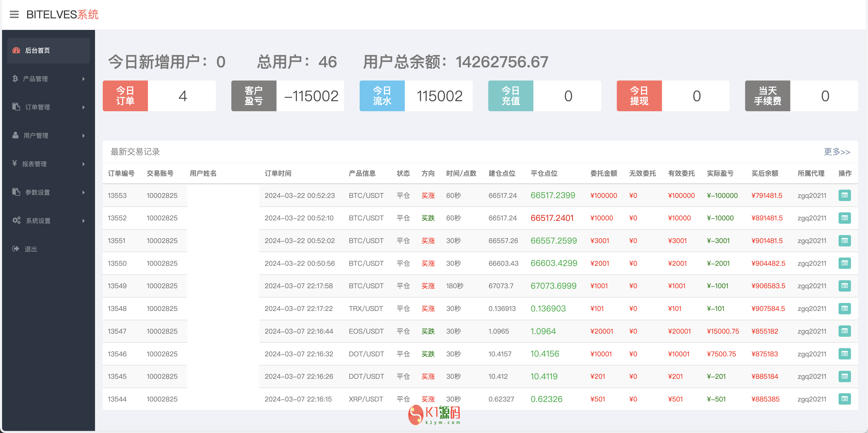Click the dashboard icon beside 后台首页
The image size is (868, 433).
click(16, 51)
